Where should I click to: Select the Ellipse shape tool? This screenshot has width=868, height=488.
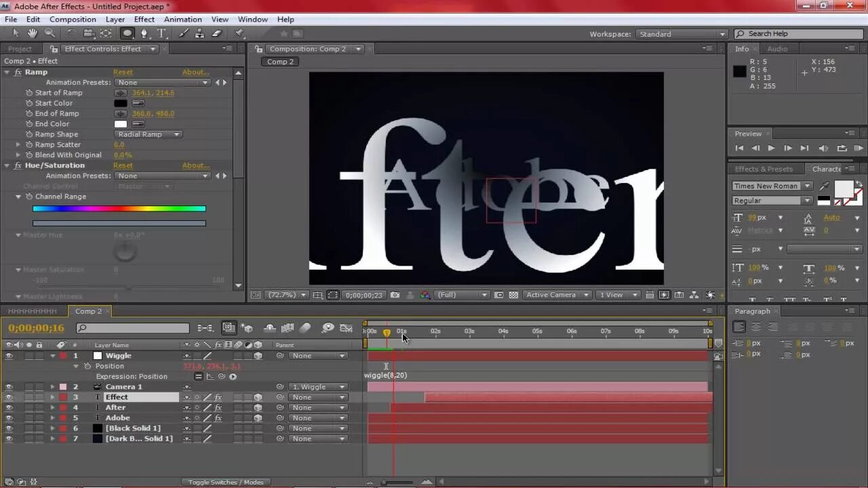[127, 33]
